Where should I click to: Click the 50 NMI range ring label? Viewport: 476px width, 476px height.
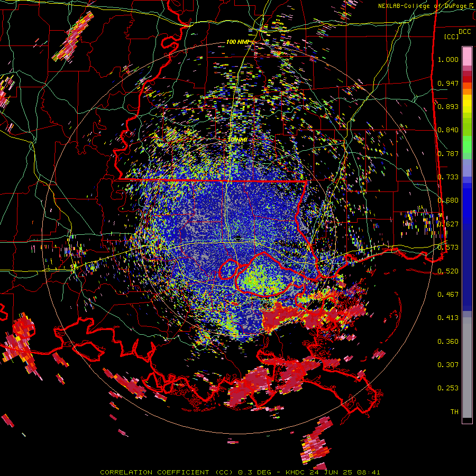tap(237, 140)
